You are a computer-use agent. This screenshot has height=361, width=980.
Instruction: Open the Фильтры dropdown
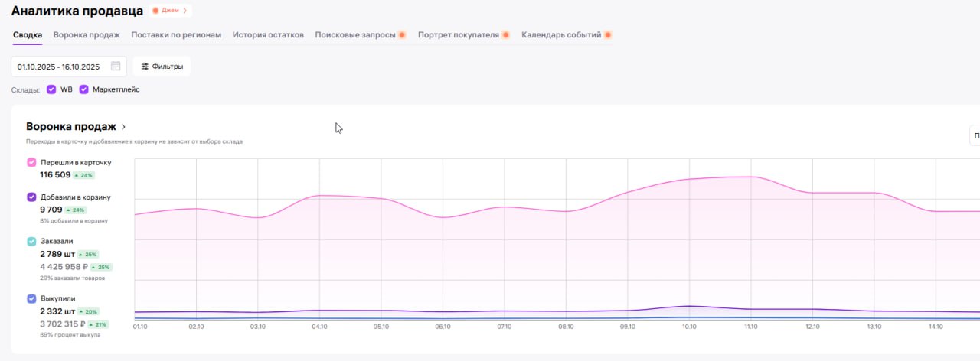(162, 67)
